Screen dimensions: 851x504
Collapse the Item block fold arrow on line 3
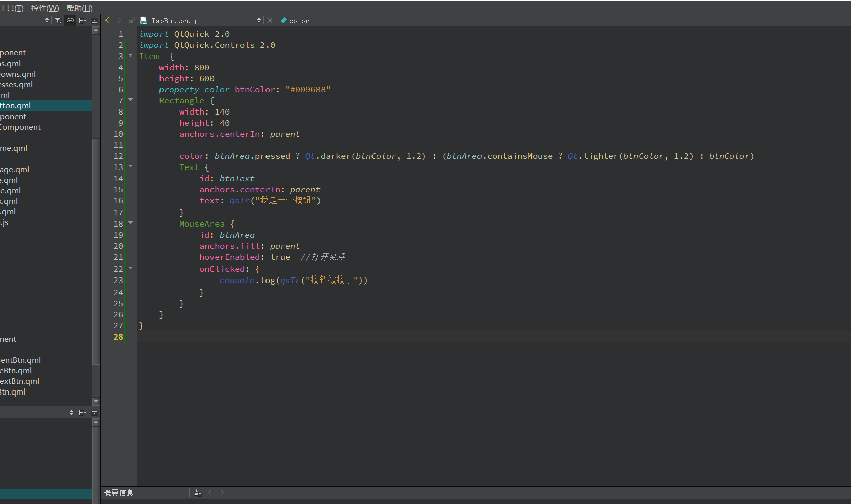(x=130, y=55)
